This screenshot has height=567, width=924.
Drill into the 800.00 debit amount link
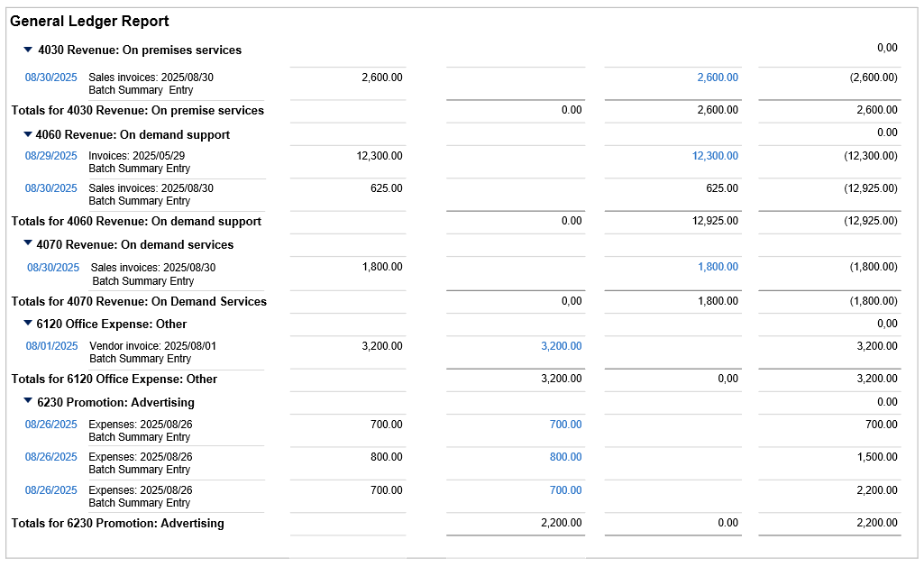point(566,457)
